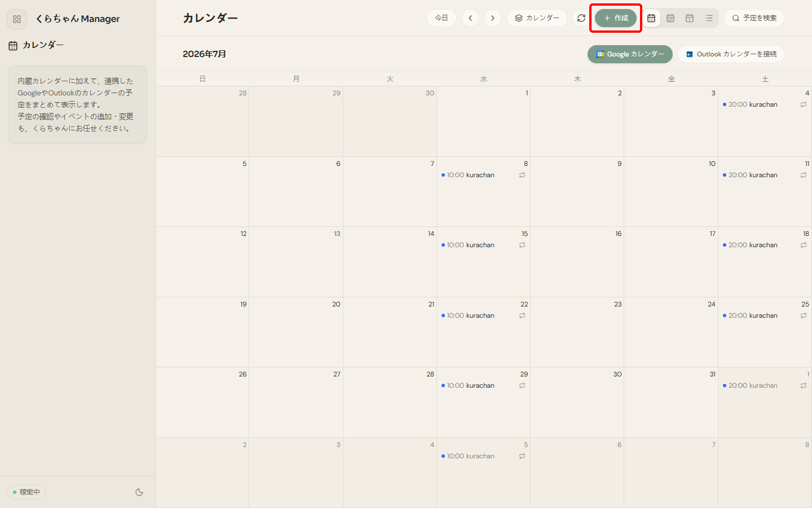Switch to week view icon
The image size is (812, 508).
(x=670, y=18)
